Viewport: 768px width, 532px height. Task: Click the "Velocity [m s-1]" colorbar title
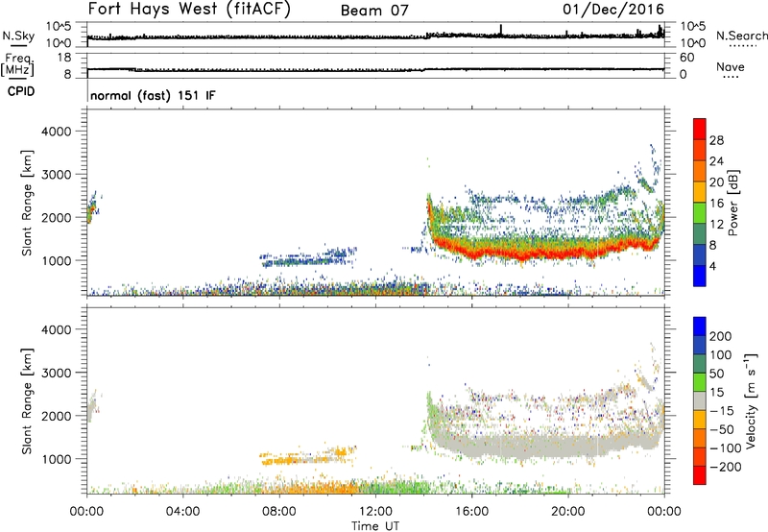pyautogui.click(x=750, y=400)
